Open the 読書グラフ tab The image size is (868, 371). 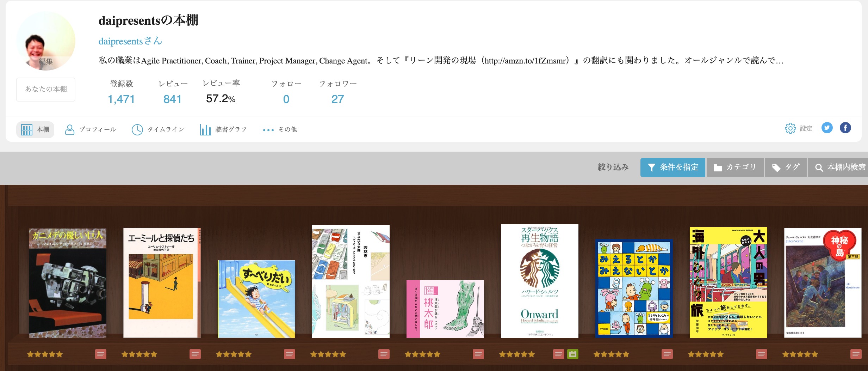tap(223, 130)
